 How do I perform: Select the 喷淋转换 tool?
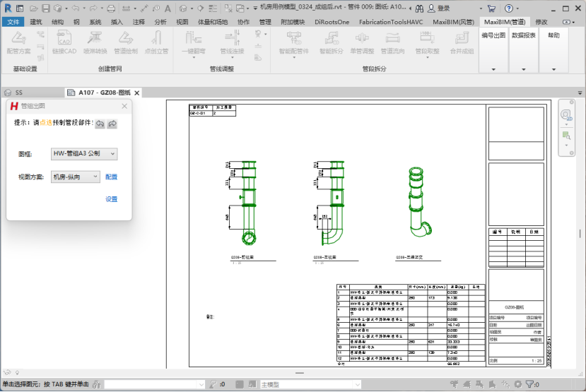(x=95, y=42)
